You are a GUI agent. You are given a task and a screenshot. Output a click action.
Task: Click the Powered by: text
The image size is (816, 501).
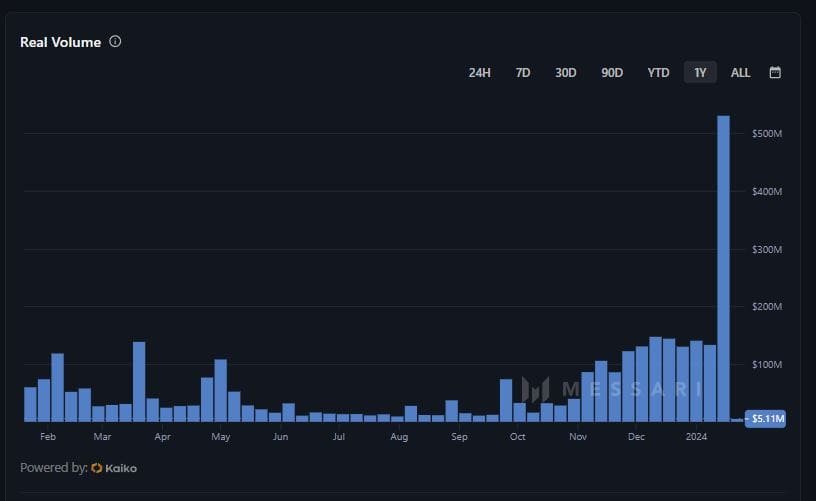pos(54,468)
